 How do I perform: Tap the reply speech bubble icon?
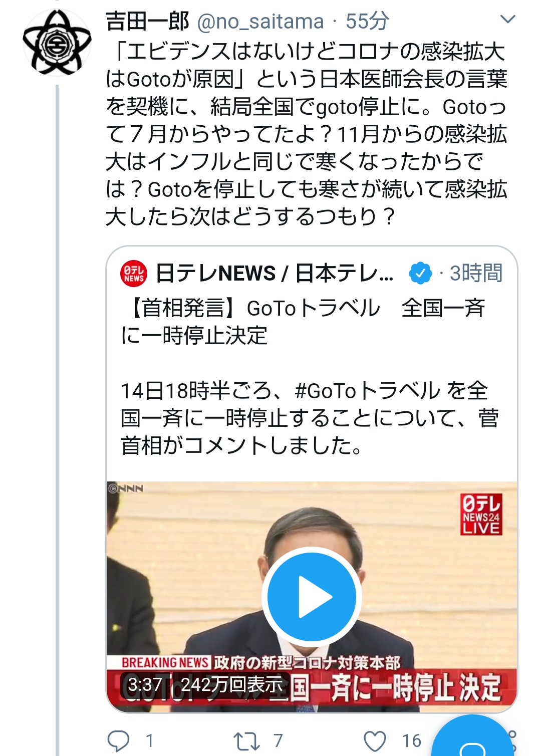[x=119, y=740]
